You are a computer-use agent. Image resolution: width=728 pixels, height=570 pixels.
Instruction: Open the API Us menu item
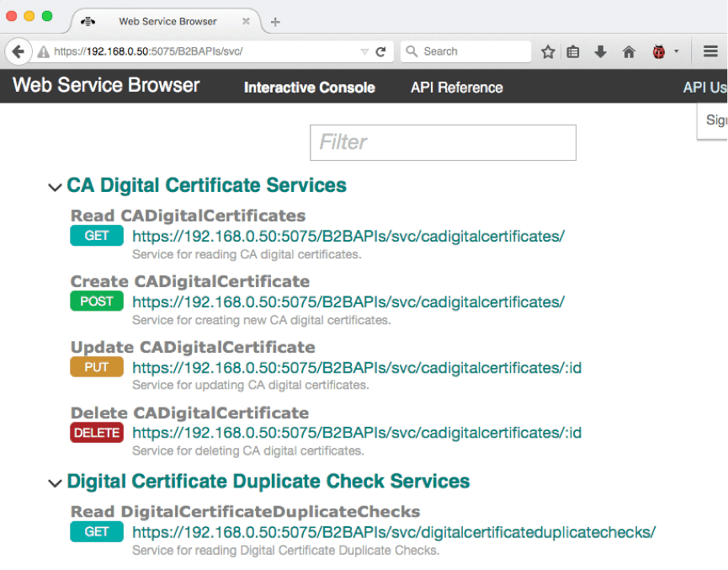[704, 88]
